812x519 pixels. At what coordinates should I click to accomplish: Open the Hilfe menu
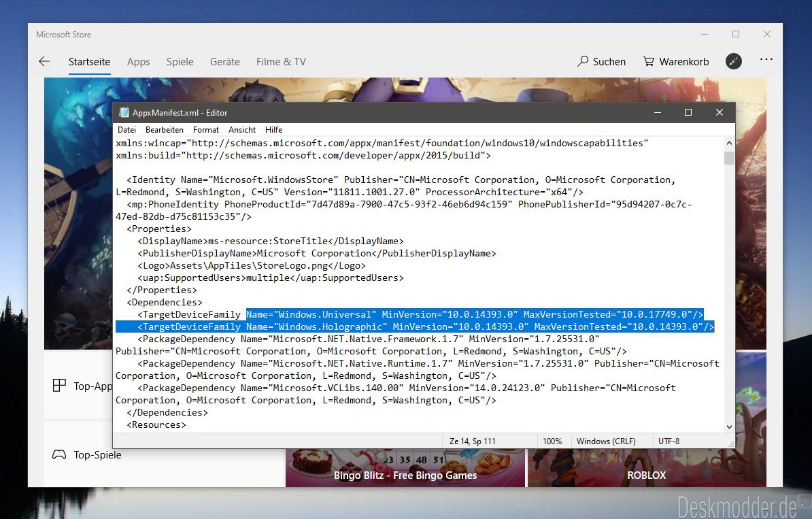[273, 130]
